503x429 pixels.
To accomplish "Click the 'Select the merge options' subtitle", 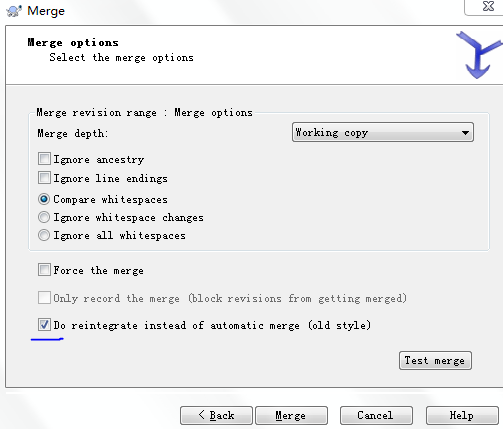I will coord(121,58).
